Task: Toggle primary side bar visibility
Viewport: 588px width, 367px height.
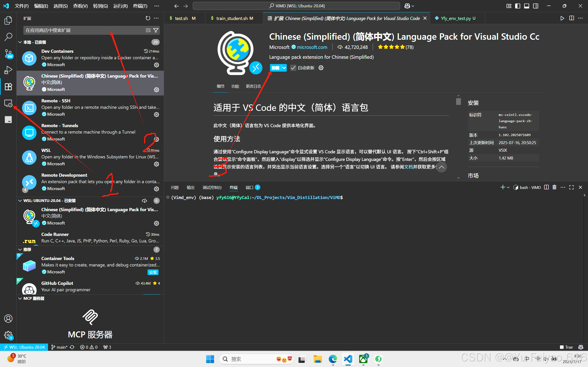Action: 517,6
